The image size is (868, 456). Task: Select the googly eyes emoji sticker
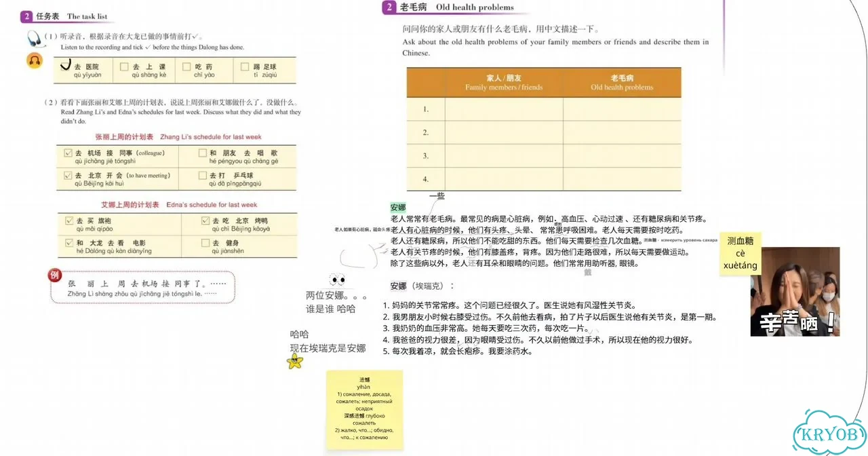click(x=337, y=280)
